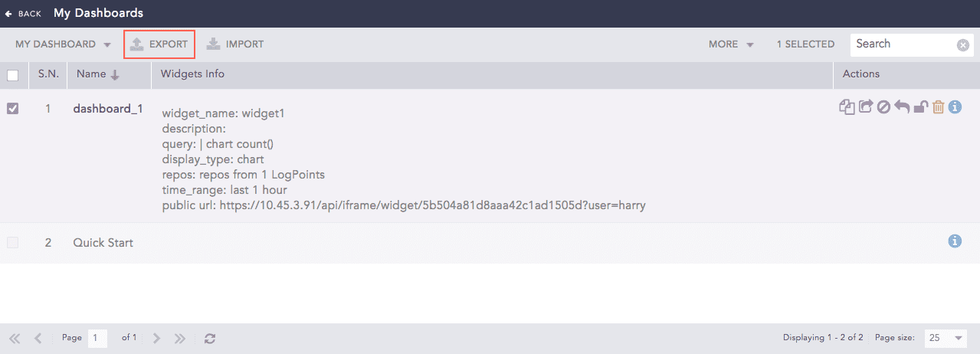Screen dimensions: 980x354
Task: Click the clone icon for dashboard_1
Action: point(847,108)
